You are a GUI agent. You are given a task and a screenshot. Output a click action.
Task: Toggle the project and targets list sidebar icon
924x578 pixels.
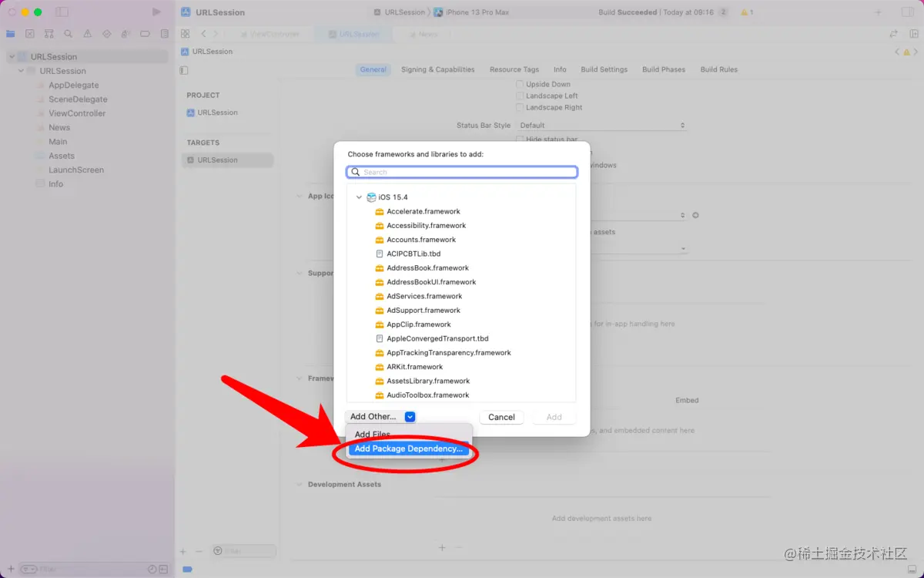184,70
